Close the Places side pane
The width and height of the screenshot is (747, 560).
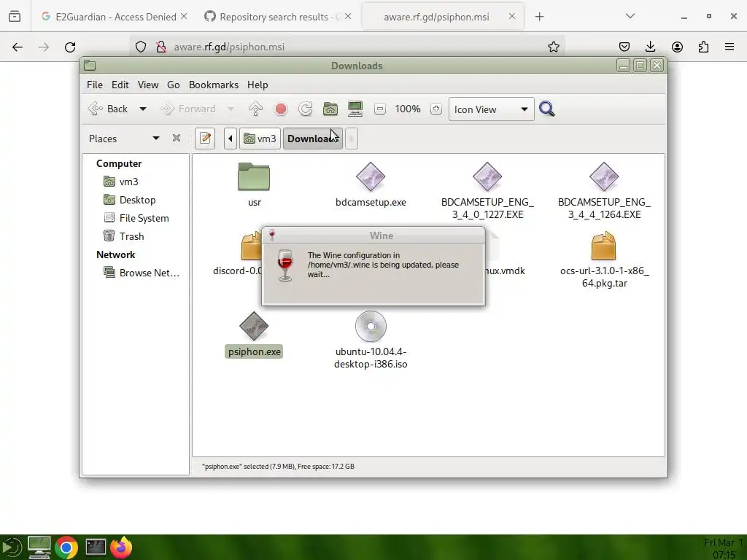click(x=177, y=138)
